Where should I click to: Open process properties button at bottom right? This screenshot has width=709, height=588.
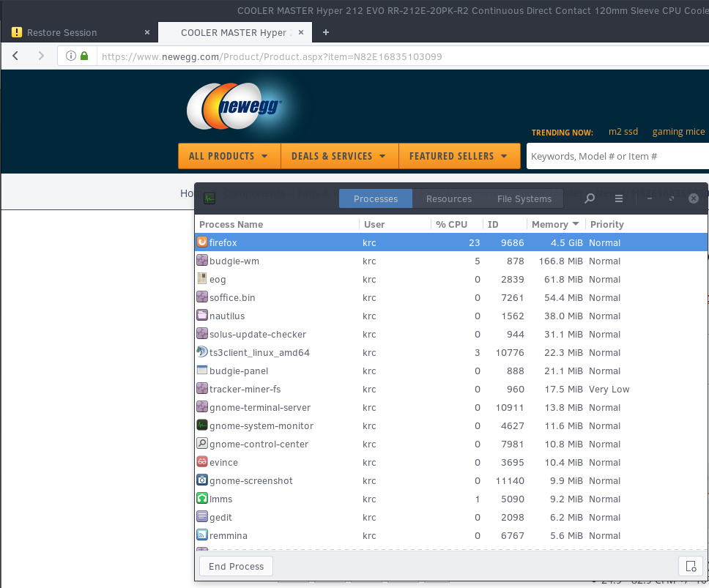(691, 566)
